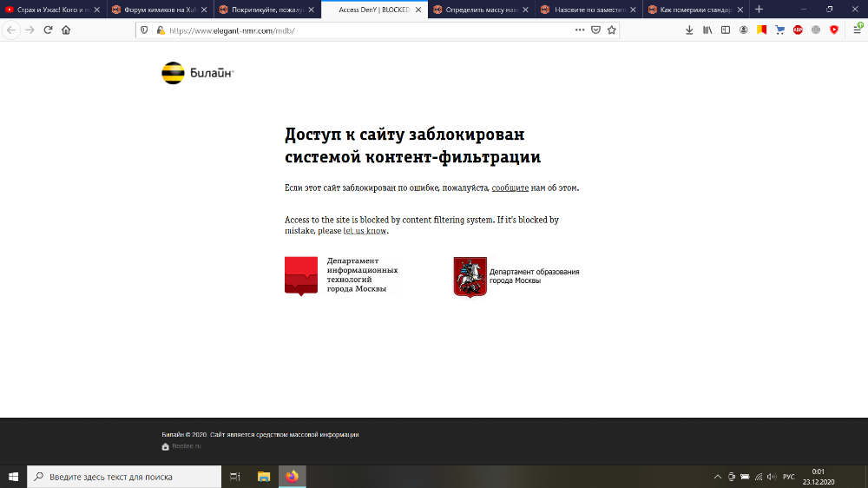The height and width of the screenshot is (488, 868).
Task: Close the 'Покритикуйте' tab
Action: pyautogui.click(x=311, y=10)
